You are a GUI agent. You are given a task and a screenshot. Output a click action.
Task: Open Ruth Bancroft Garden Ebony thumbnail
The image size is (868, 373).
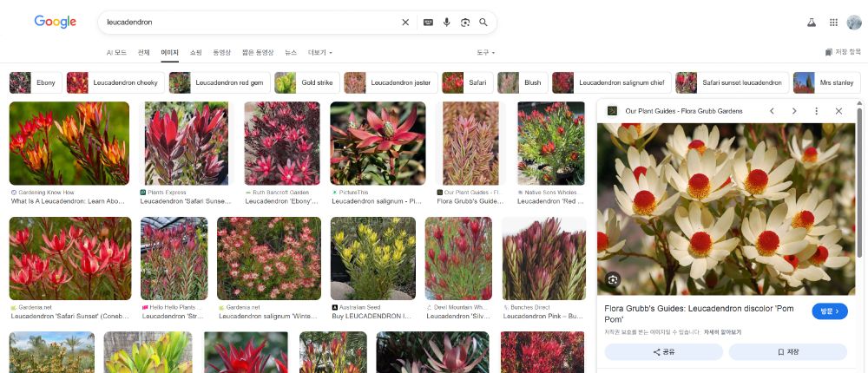tap(282, 143)
